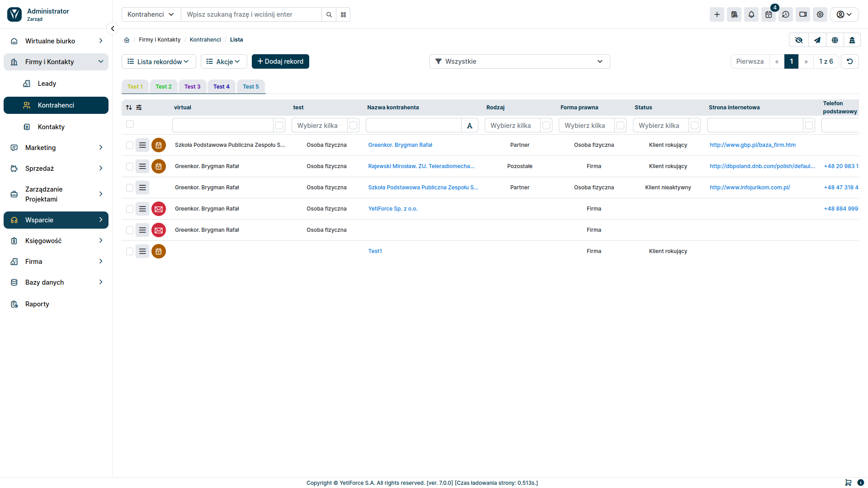This screenshot has height=488, width=868.
Task: Toggle the crossed-eye visibility icon
Action: coord(799,40)
